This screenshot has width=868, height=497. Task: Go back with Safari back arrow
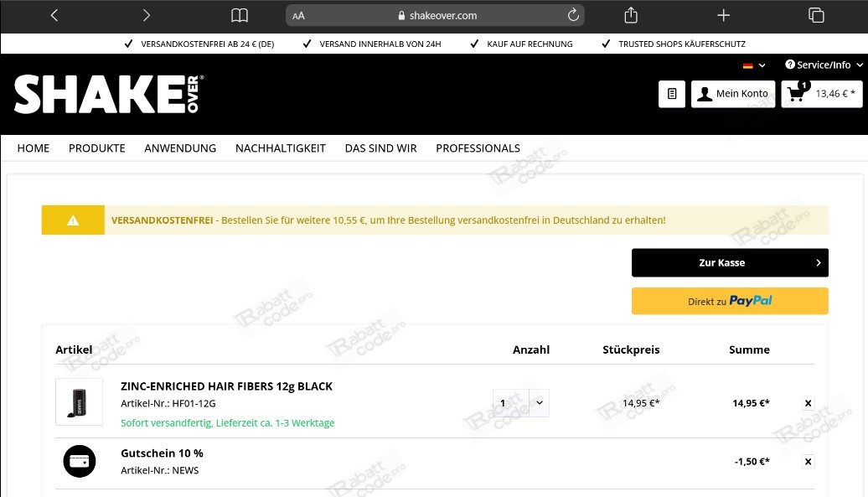pos(54,15)
